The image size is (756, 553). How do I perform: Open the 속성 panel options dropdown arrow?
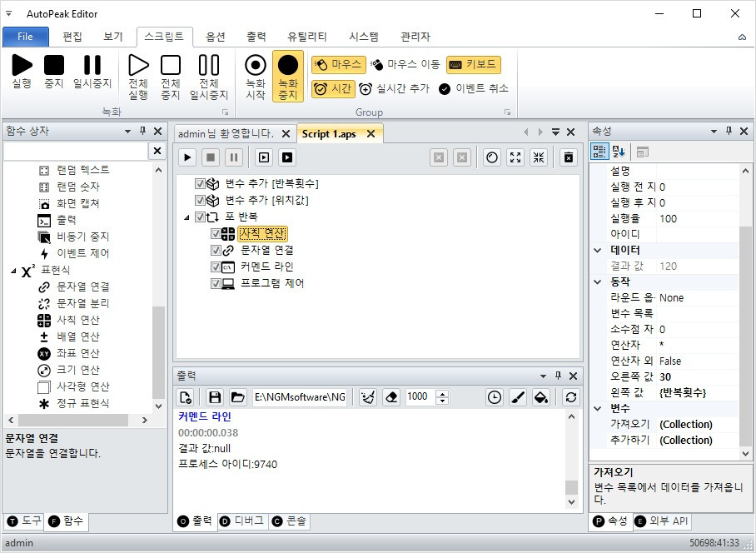coord(714,131)
